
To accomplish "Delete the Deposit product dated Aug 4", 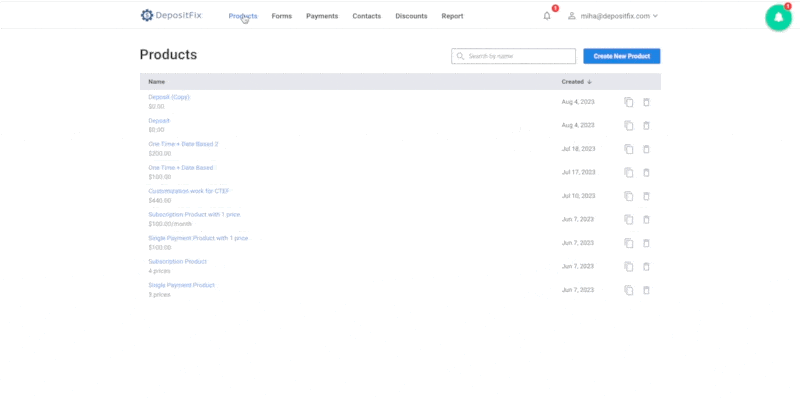I will pyautogui.click(x=646, y=126).
